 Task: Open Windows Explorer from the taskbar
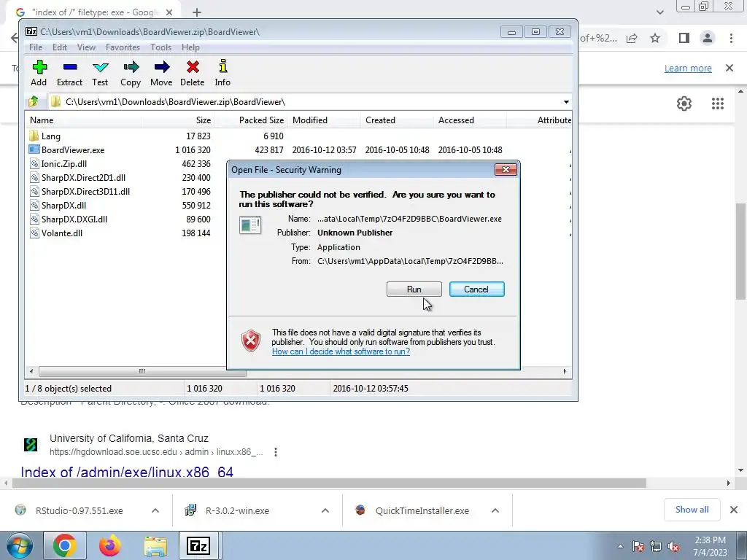(x=155, y=546)
